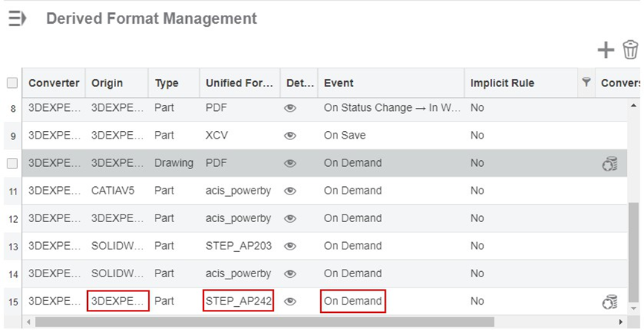This screenshot has width=644, height=330.
Task: Tick the checkbox of Drawing PDF row
Action: (x=13, y=163)
